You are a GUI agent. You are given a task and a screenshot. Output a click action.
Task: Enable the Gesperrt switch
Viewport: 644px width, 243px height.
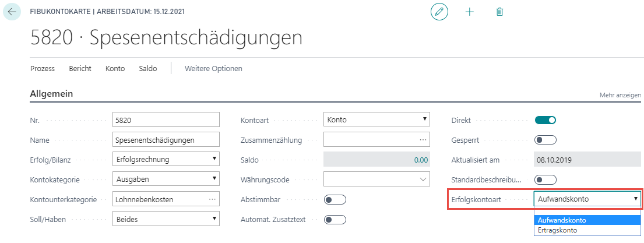tap(545, 140)
